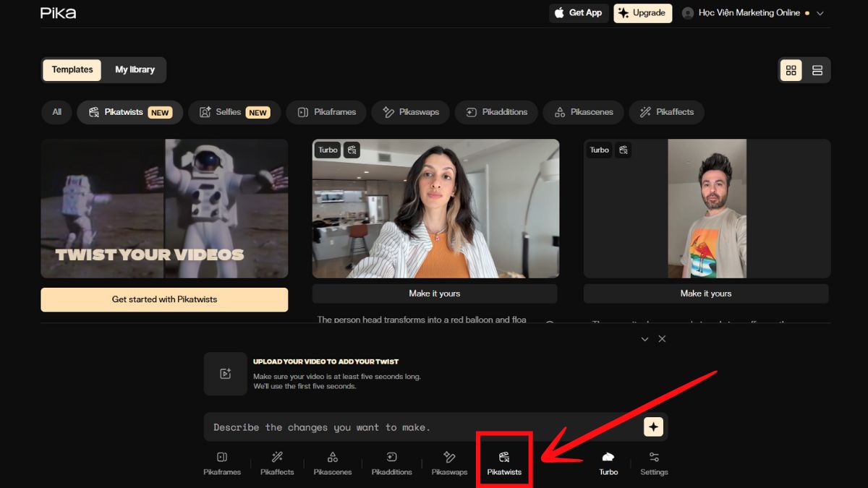Select the Pikadditions tool in bottom toolbar
The image size is (868, 488).
click(391, 463)
